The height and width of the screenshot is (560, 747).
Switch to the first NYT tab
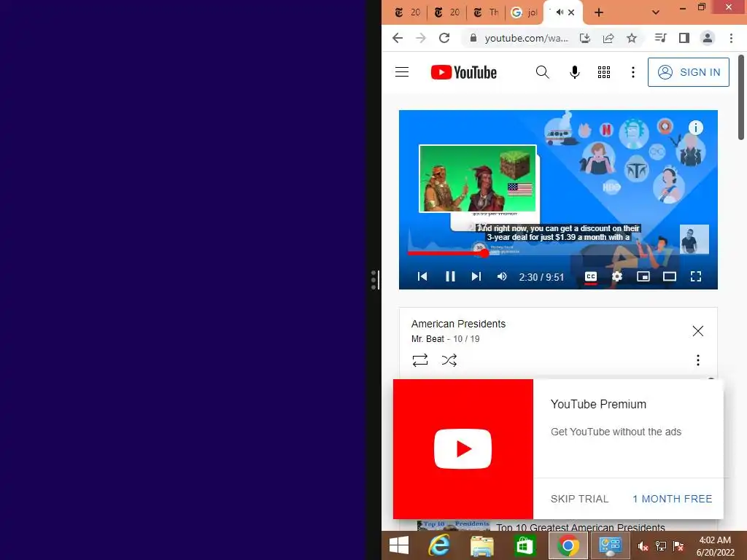pos(408,12)
